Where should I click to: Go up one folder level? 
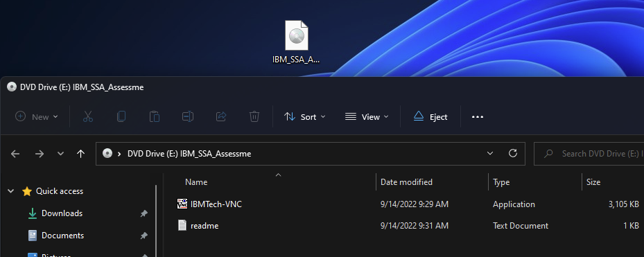pyautogui.click(x=80, y=154)
